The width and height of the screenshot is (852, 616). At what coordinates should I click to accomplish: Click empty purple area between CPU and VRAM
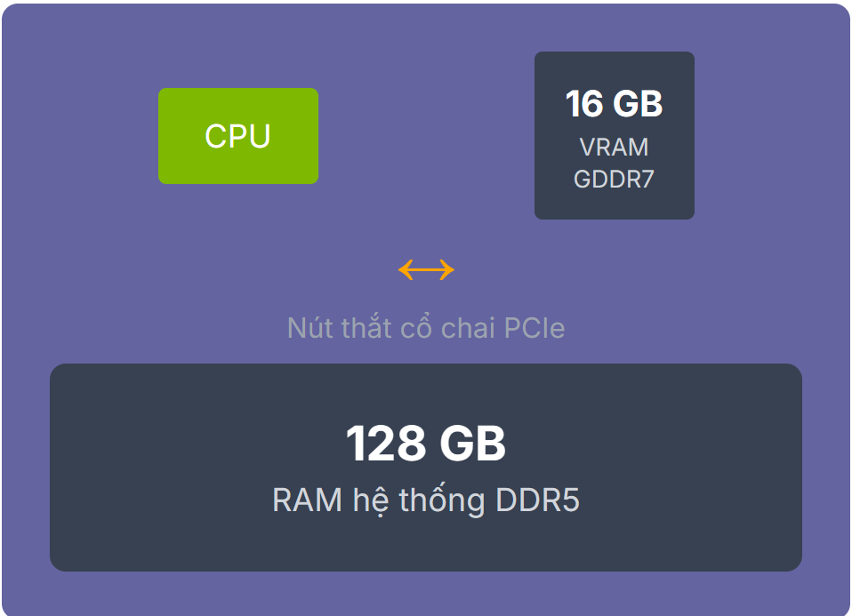(x=427, y=136)
